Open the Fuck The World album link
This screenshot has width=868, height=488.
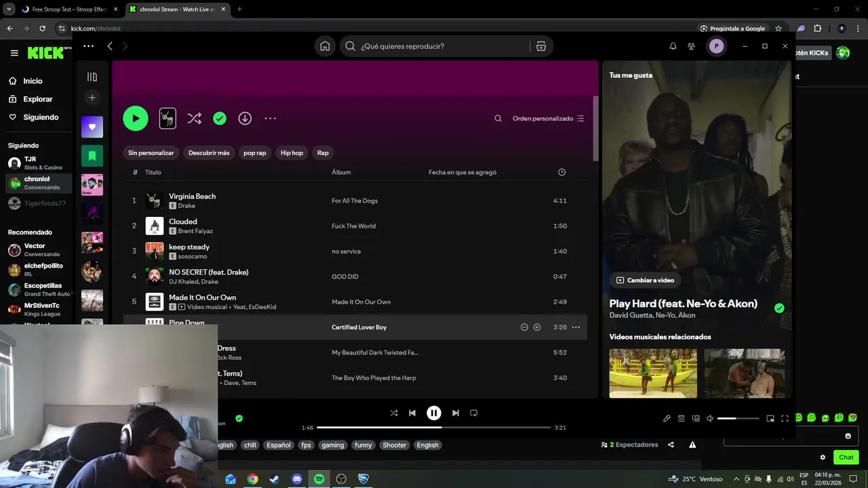[x=353, y=226]
